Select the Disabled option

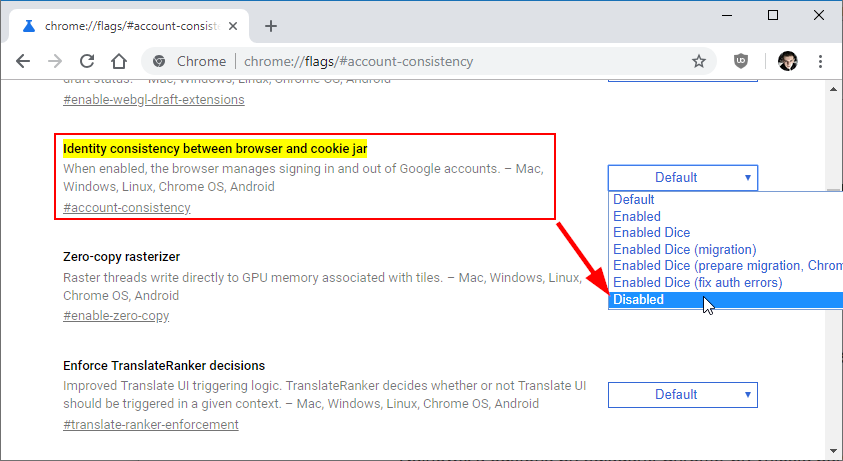coord(726,300)
